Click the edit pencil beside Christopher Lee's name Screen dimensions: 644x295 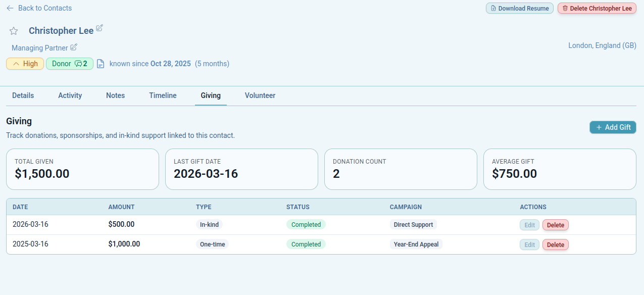point(100,28)
